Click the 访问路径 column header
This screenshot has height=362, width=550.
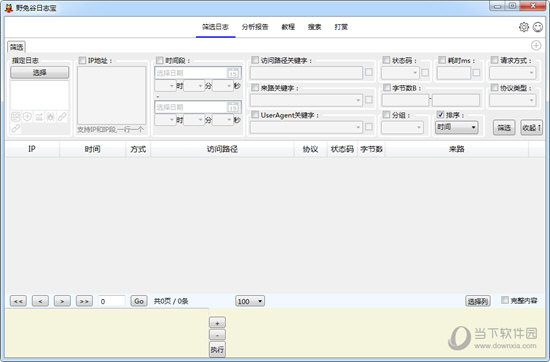tap(222, 149)
